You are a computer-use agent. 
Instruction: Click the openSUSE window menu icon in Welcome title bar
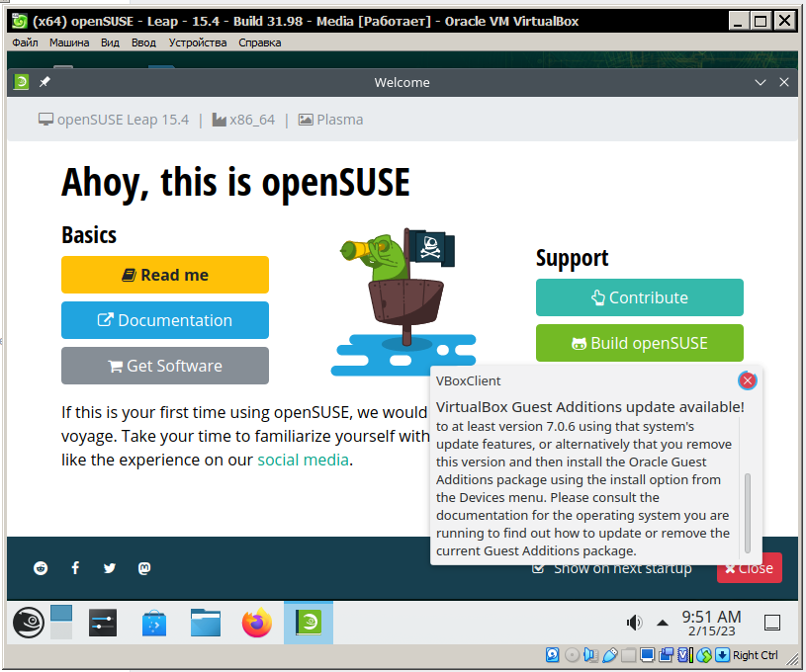(x=21, y=82)
